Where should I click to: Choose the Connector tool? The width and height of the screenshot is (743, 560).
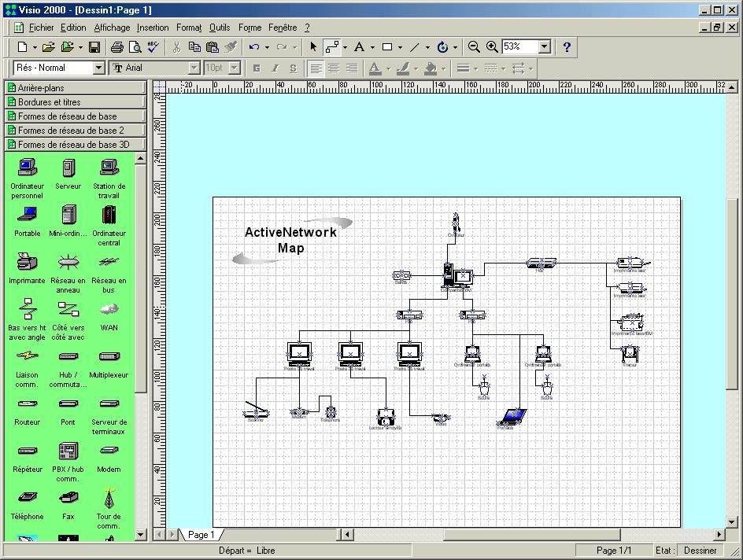pyautogui.click(x=332, y=47)
